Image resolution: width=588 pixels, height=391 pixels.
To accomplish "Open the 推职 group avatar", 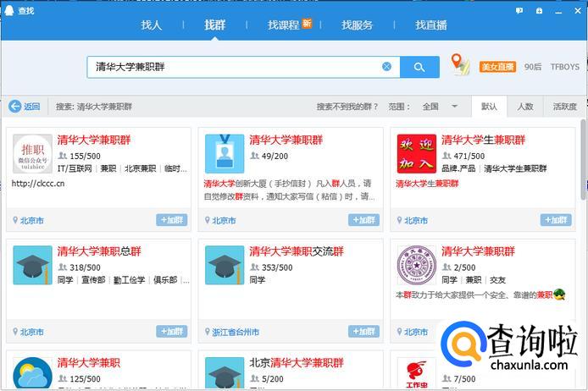I will [x=33, y=153].
